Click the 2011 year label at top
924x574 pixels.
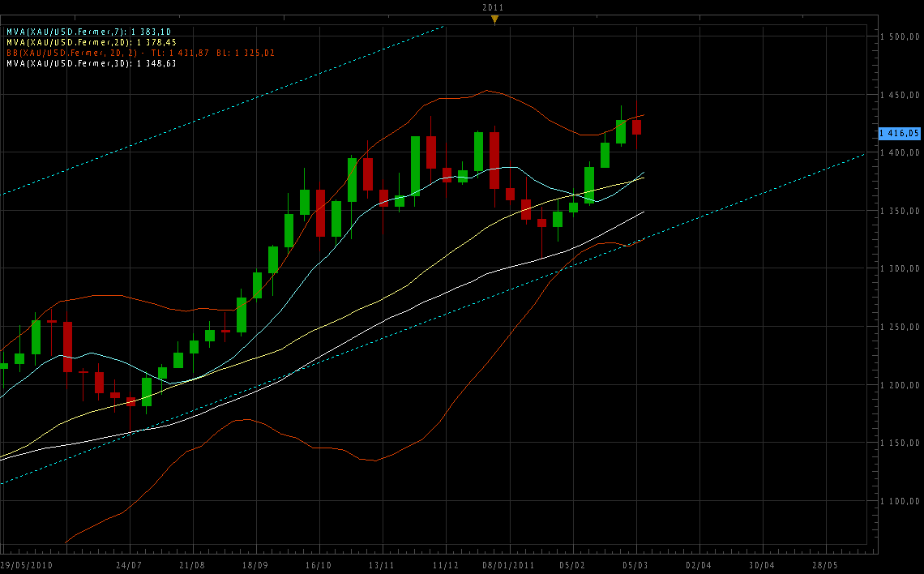pos(494,7)
